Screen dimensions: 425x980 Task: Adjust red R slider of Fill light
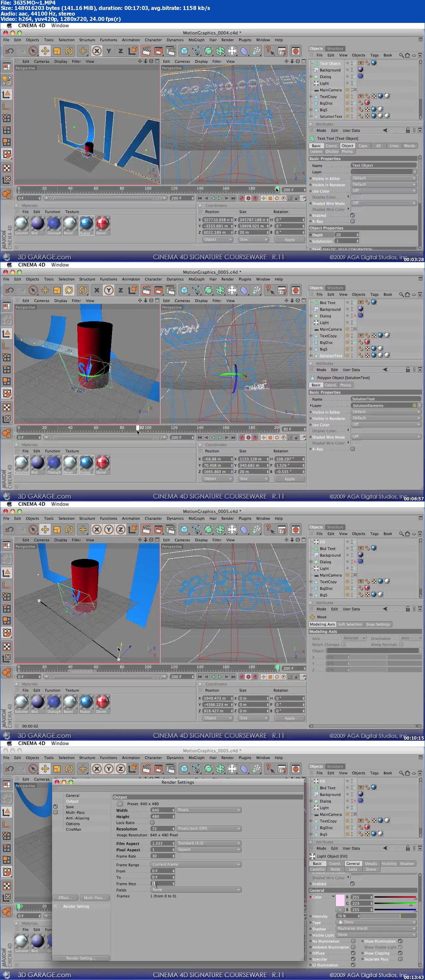click(395, 897)
